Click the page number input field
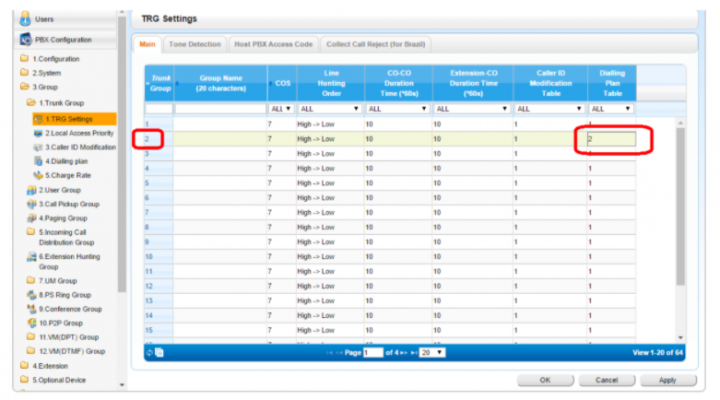This screenshot has height=400, width=720. pos(373,353)
